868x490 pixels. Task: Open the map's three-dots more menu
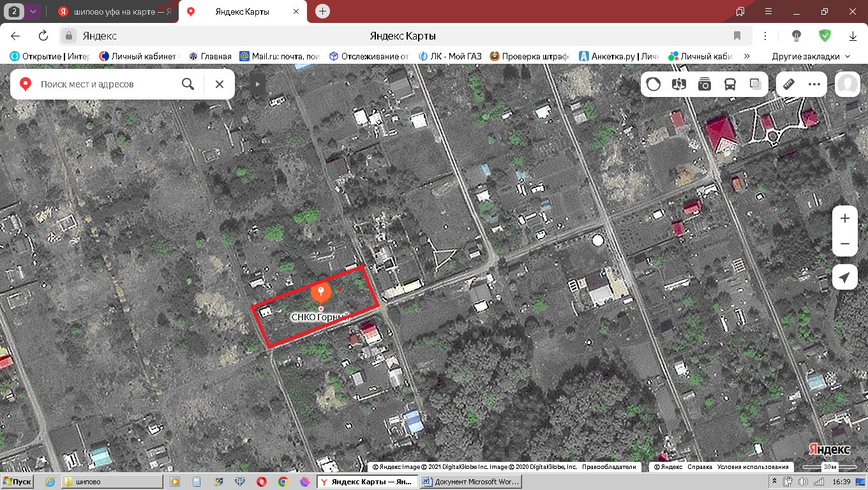(x=814, y=84)
